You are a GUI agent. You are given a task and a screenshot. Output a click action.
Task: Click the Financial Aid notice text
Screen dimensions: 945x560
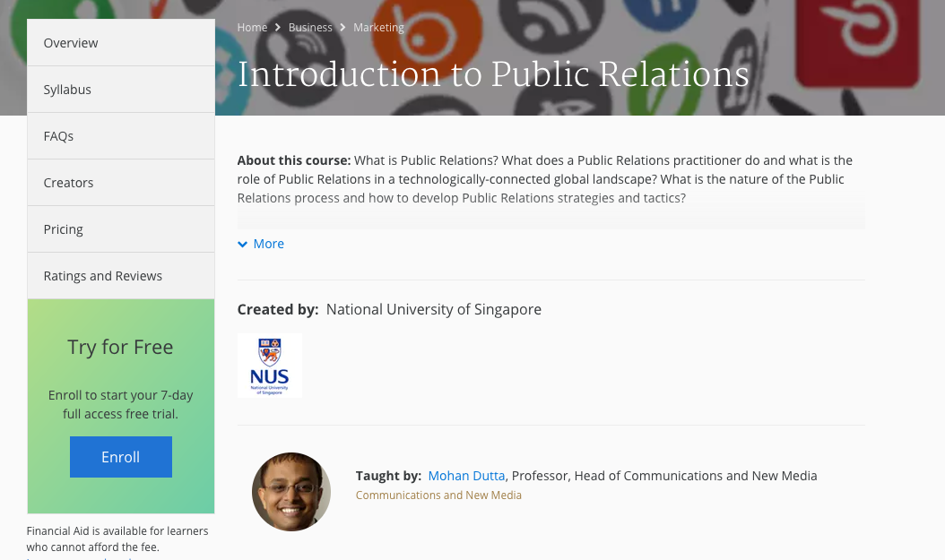(x=117, y=538)
